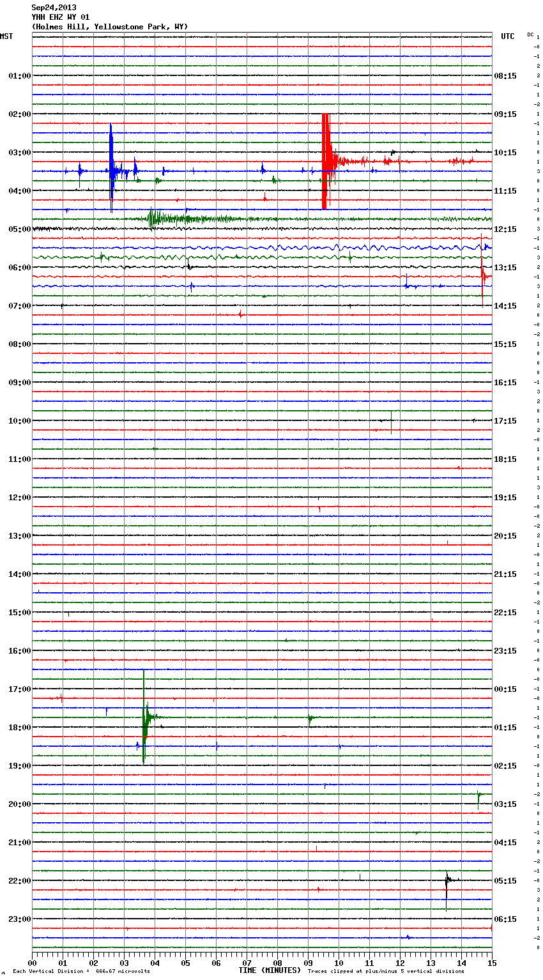Select the 20:00 MST time label

(x=20, y=804)
